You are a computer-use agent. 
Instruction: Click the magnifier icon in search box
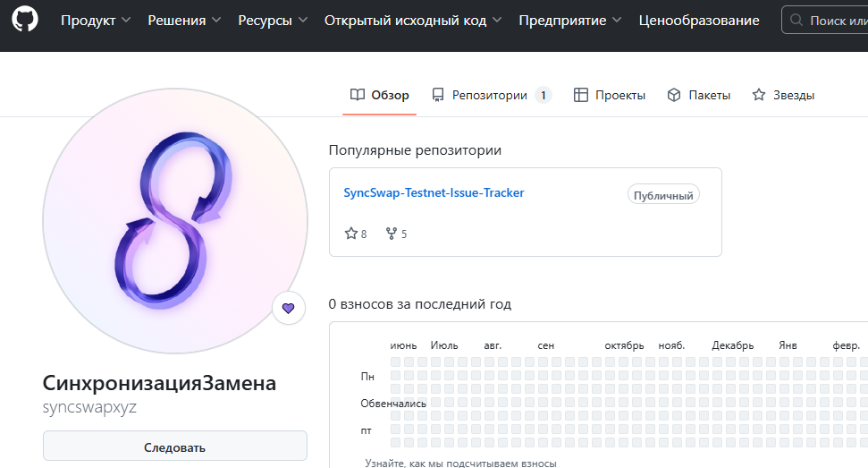tap(796, 20)
